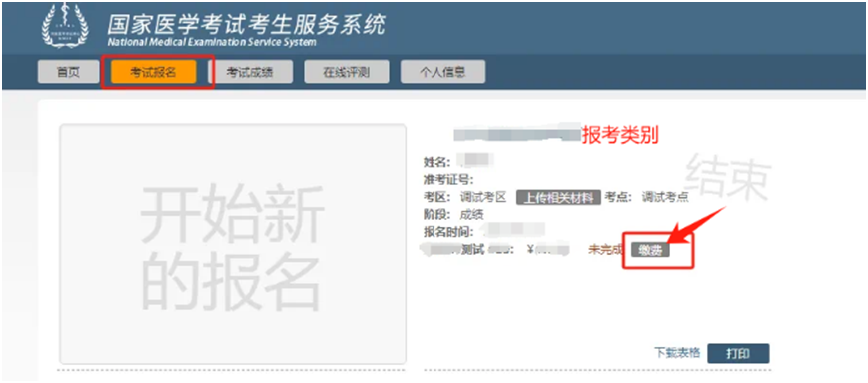868x383 pixels.
Task: Open the 在线评测 online assessment tab
Action: pyautogui.click(x=346, y=72)
